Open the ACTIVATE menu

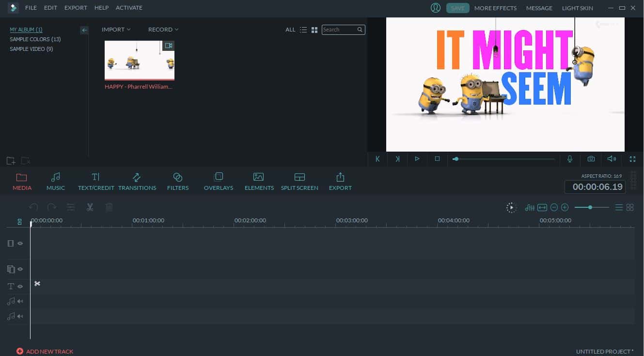point(129,8)
